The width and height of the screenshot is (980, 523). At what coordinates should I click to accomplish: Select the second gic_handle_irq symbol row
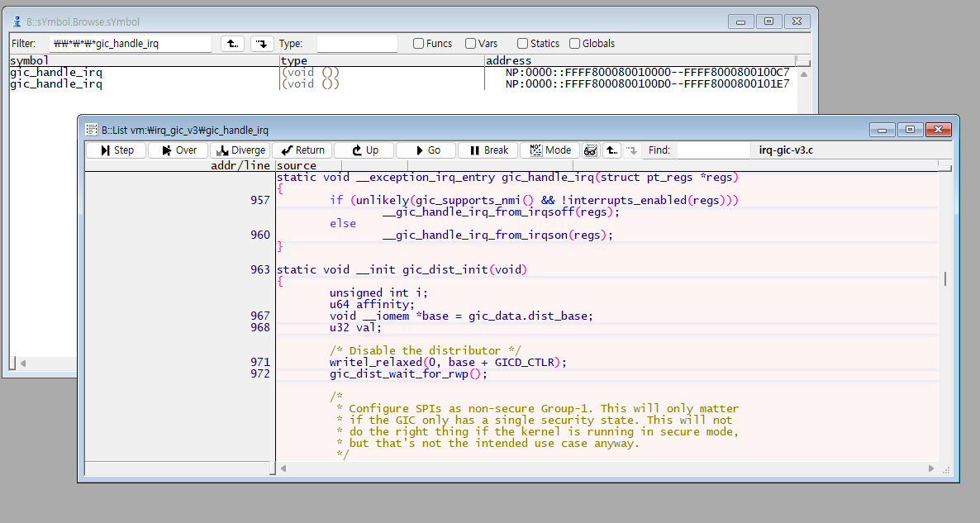(56, 84)
